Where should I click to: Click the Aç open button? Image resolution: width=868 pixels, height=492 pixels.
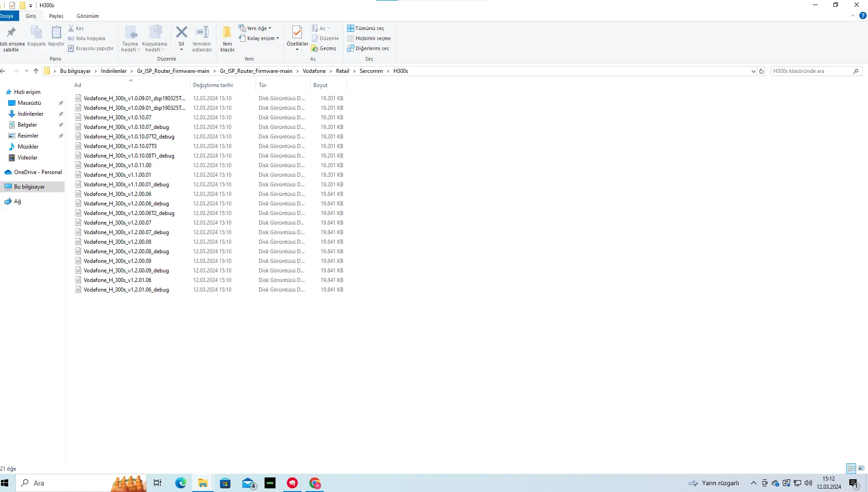(x=321, y=28)
